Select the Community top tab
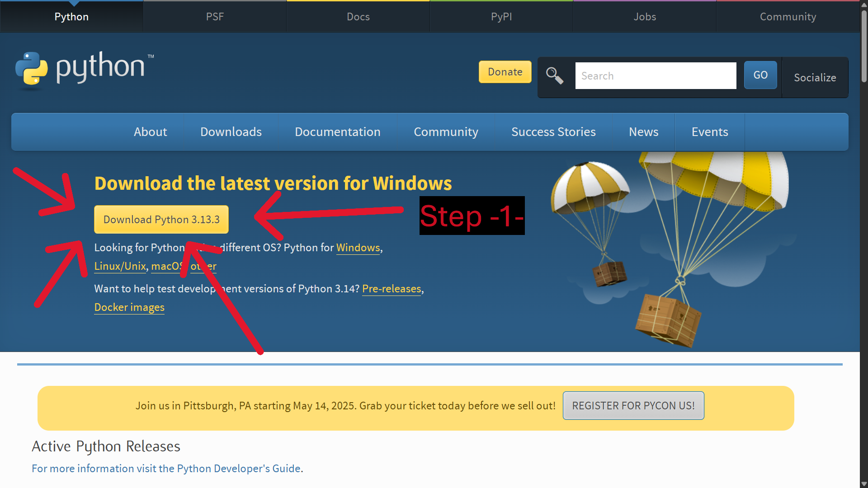868x488 pixels. [788, 17]
